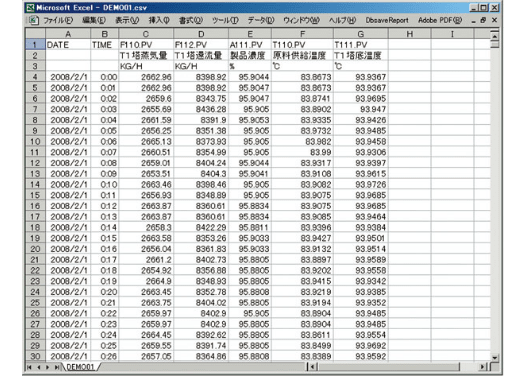Image resolution: width=525 pixels, height=376 pixels.
Task: Go to last sheet tab arrow
Action: [x=57, y=367]
